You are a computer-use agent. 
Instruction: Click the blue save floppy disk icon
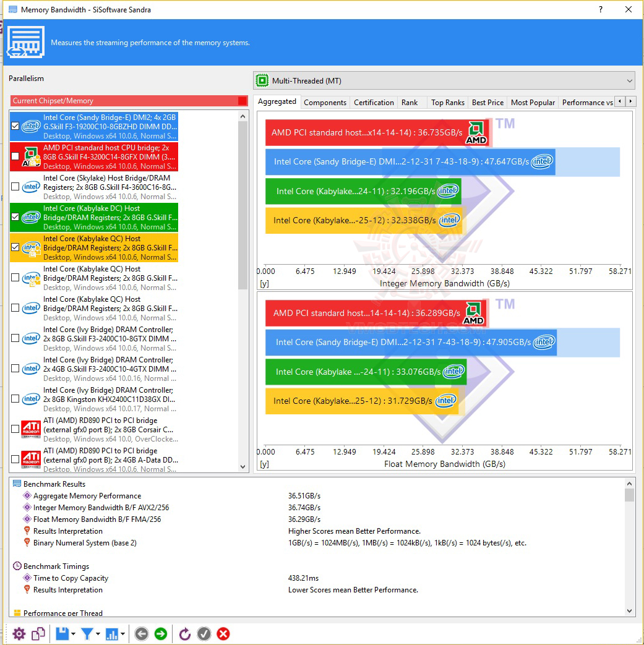pyautogui.click(x=62, y=634)
